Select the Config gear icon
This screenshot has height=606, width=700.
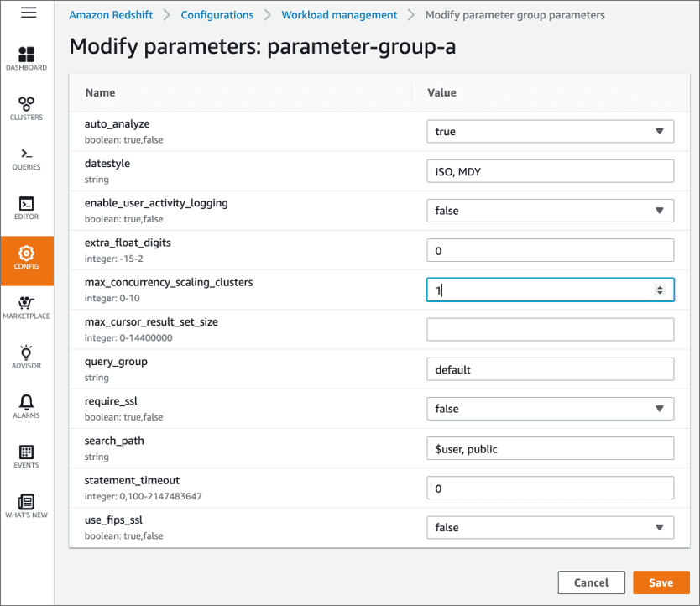[x=27, y=253]
